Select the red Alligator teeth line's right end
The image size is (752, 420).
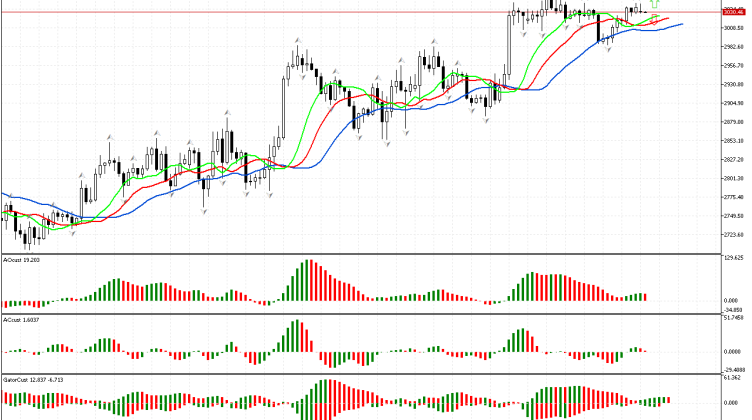[668, 19]
